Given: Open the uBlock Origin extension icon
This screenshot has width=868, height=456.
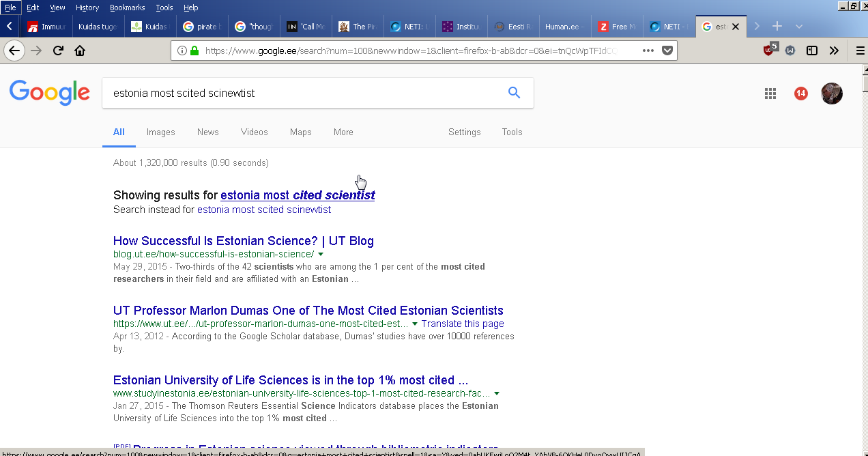Looking at the screenshot, I should tap(769, 50).
